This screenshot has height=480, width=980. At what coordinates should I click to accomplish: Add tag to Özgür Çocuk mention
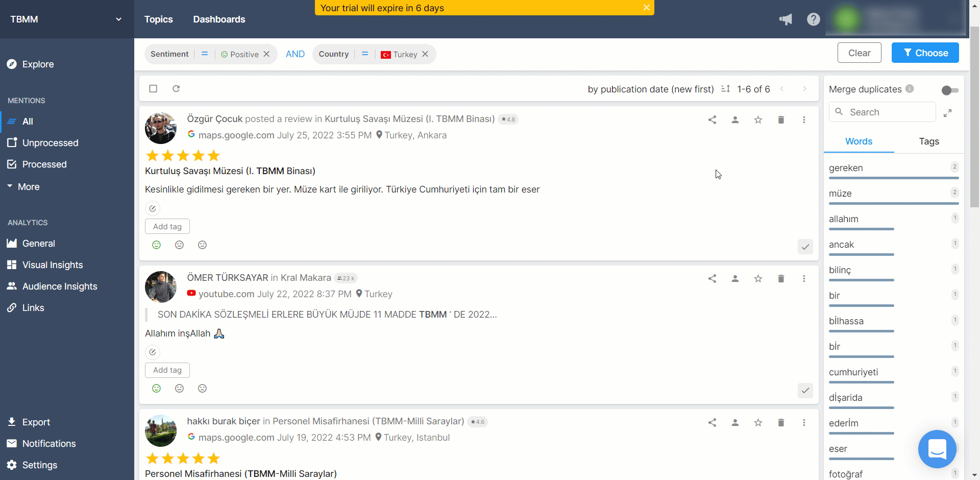167,226
